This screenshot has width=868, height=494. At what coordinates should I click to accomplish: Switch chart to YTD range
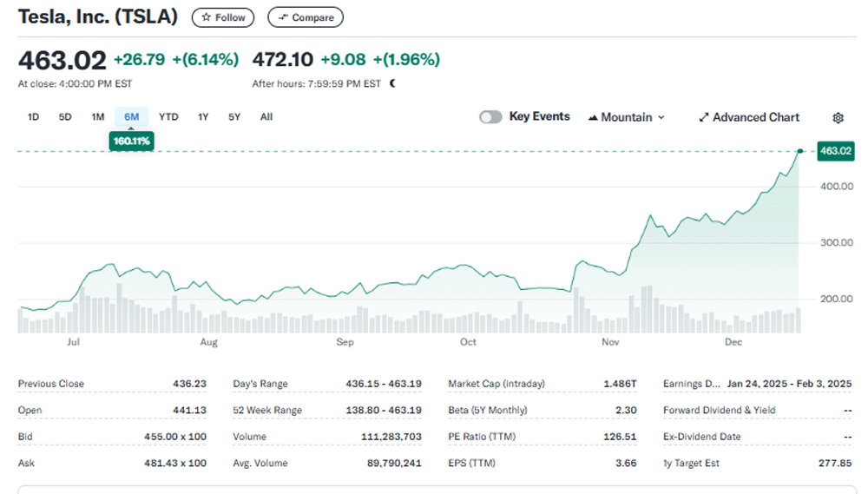point(168,117)
